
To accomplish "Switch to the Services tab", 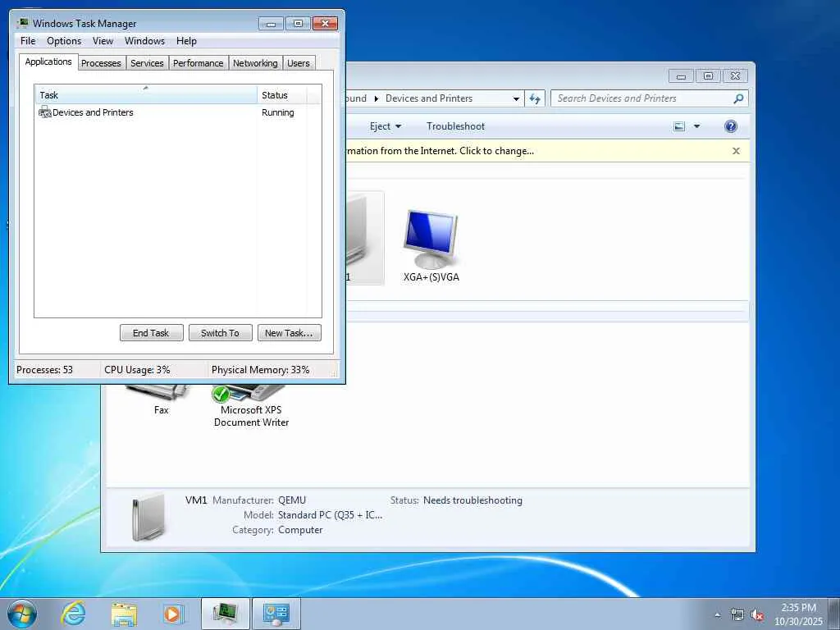I will (147, 63).
